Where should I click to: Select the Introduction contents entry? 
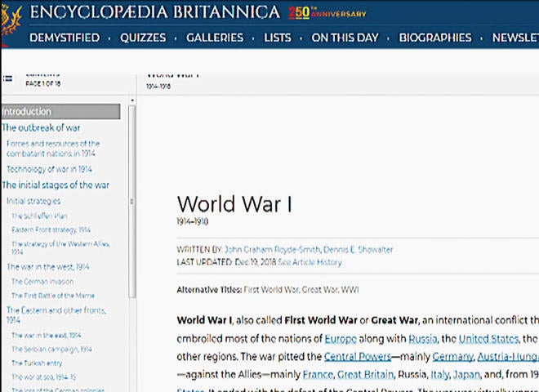(60, 111)
